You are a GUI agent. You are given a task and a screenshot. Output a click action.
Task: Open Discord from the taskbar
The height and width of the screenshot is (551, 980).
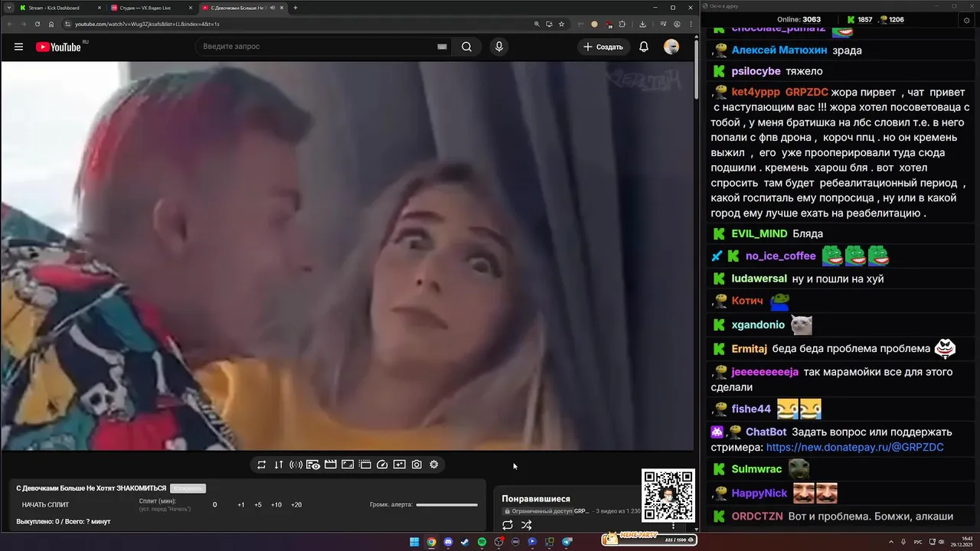(x=448, y=542)
